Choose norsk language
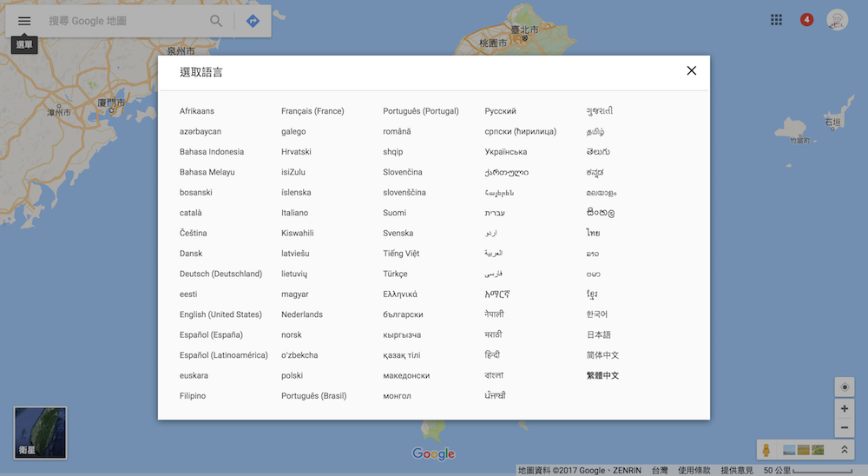This screenshot has width=868, height=476. point(291,334)
